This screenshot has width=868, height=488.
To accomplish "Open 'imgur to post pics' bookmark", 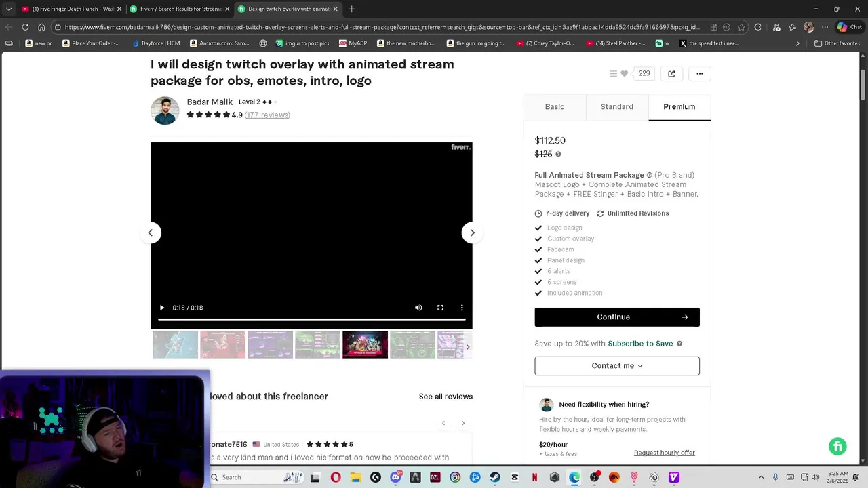I will [x=302, y=43].
